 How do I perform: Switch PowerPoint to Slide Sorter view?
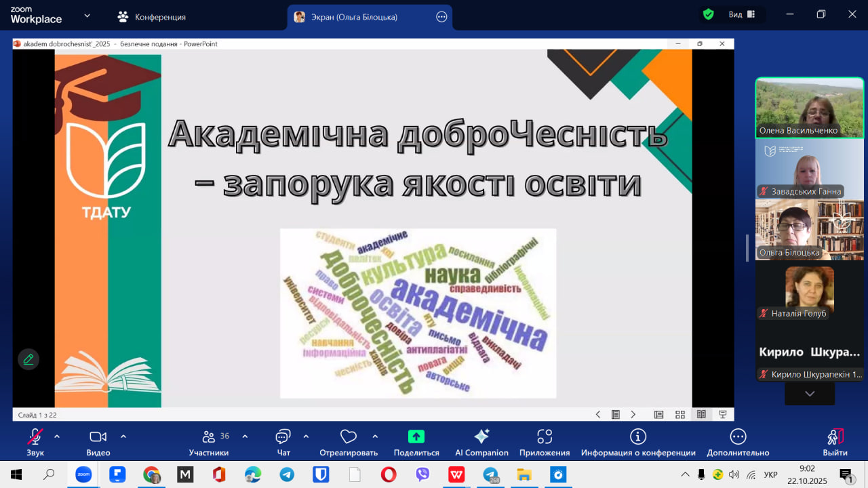click(680, 414)
